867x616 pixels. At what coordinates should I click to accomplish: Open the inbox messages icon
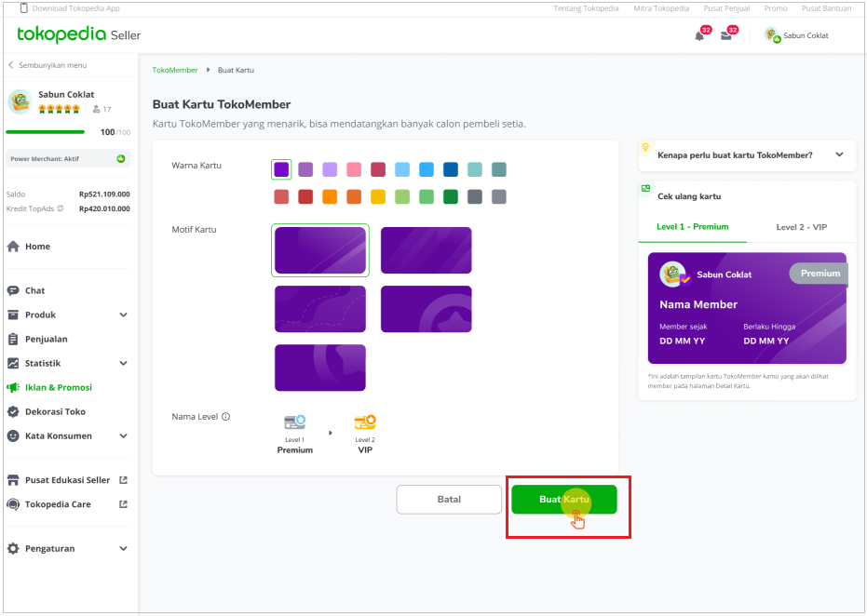click(726, 36)
